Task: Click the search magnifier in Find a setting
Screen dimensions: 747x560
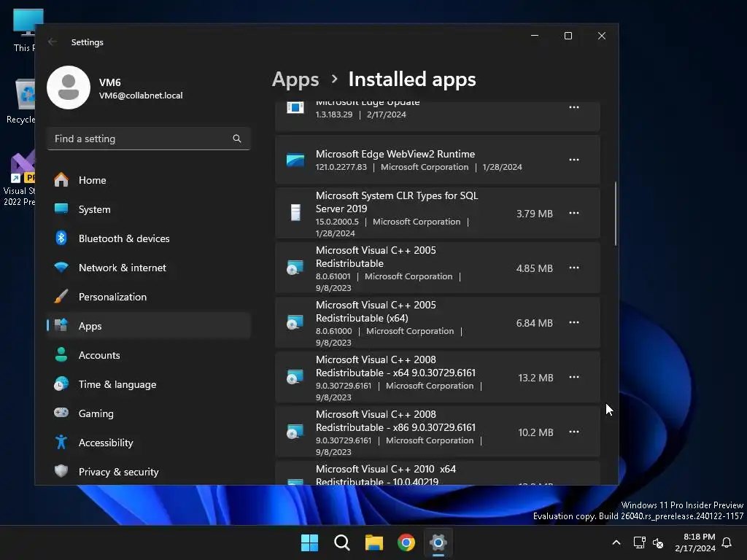Action: point(237,139)
